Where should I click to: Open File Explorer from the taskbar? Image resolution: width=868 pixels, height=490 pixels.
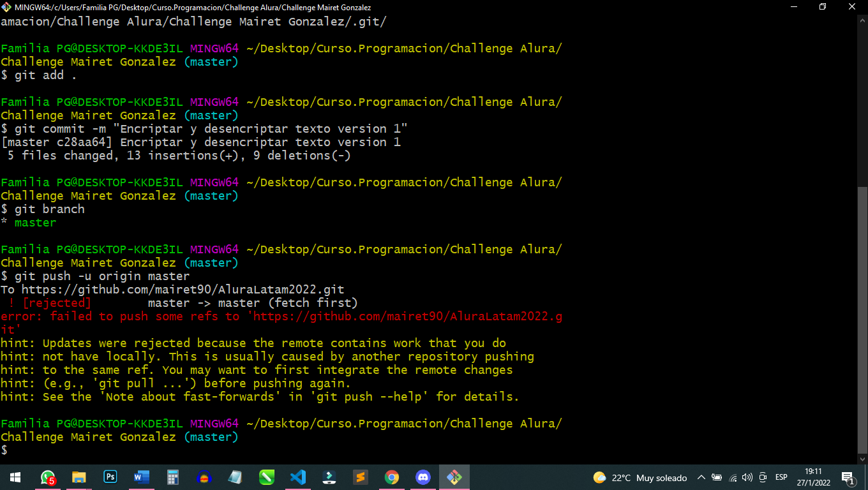coord(79,477)
